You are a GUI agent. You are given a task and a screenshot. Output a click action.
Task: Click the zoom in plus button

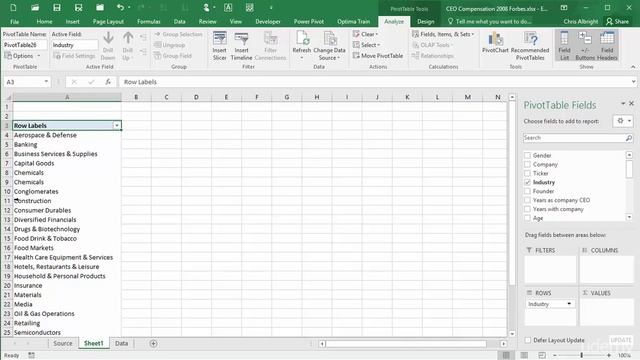click(x=609, y=356)
